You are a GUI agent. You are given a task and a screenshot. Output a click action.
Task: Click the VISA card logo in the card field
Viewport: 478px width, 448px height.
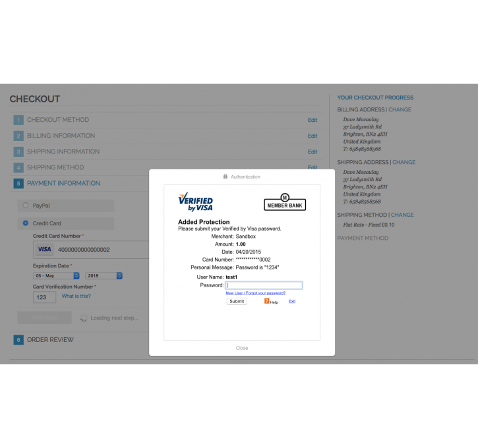pyautogui.click(x=45, y=250)
